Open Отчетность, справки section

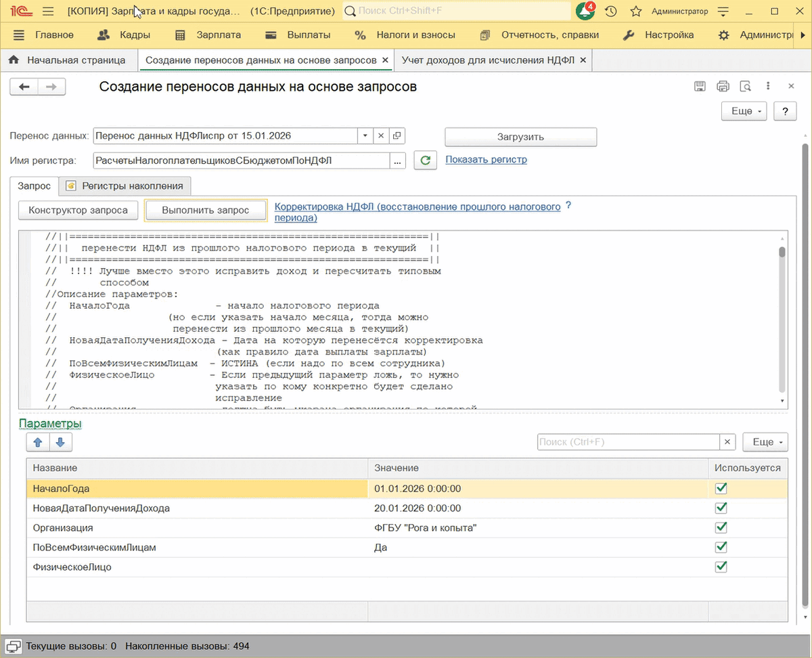(x=539, y=35)
